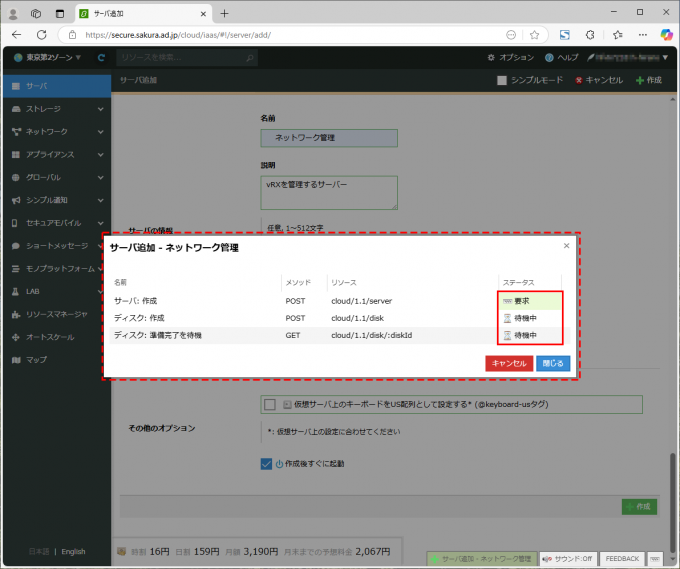Open browser more options menu
680x569 pixels.
(x=643, y=35)
